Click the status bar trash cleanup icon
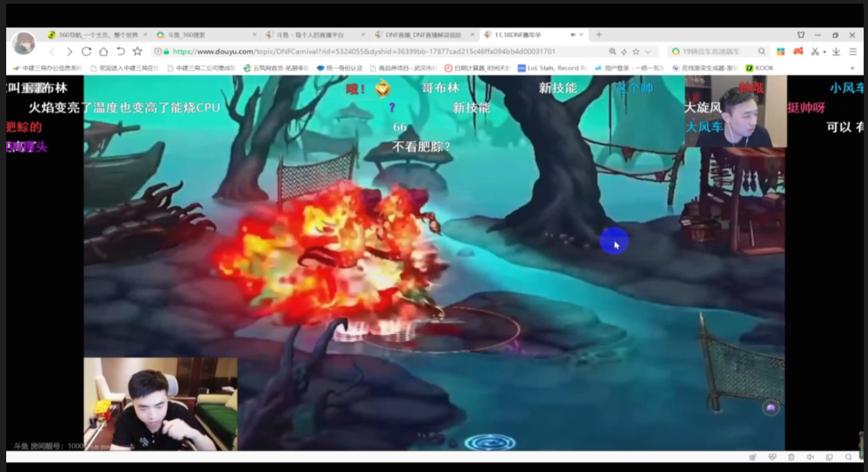The width and height of the screenshot is (868, 472). click(791, 457)
